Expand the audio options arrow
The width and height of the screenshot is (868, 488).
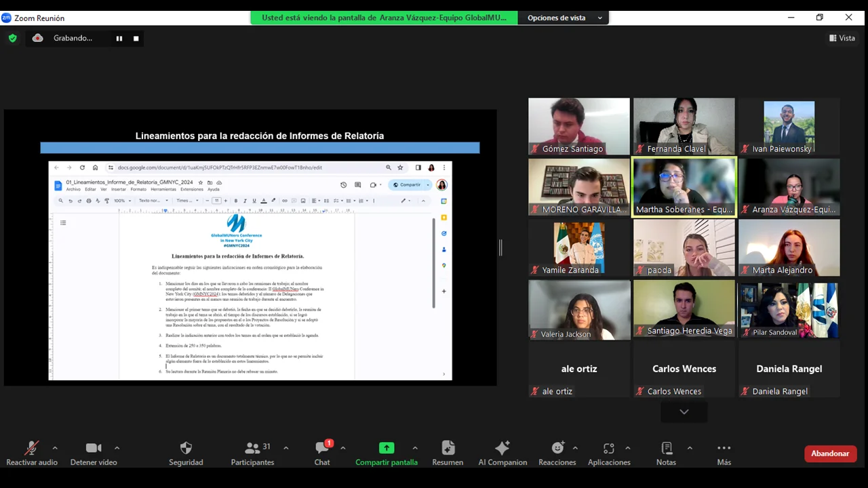point(55,448)
